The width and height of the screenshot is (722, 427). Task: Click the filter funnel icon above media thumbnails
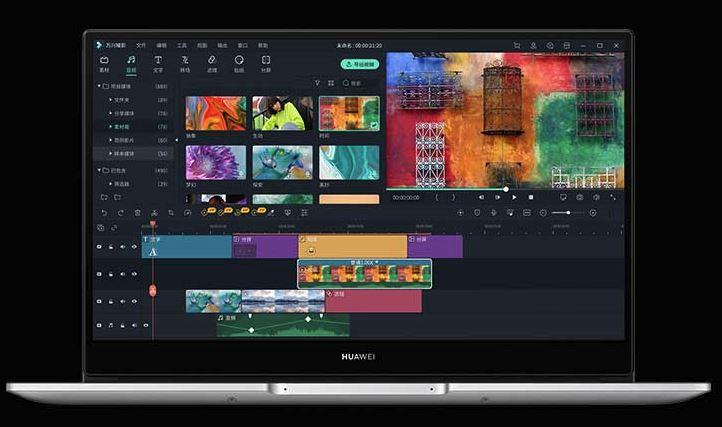317,83
